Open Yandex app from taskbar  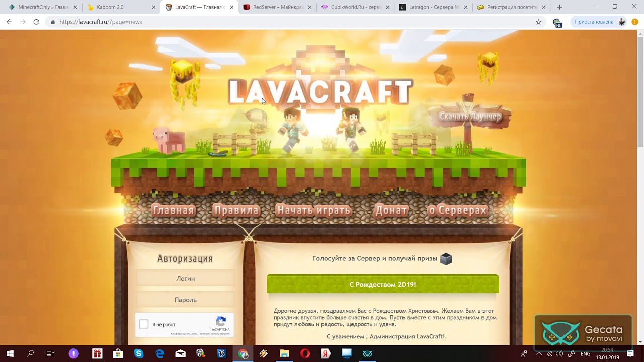pos(326,354)
